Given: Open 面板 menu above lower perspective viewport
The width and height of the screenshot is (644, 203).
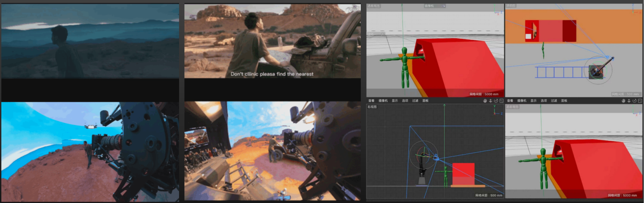Looking at the screenshot, I should pos(564,100).
